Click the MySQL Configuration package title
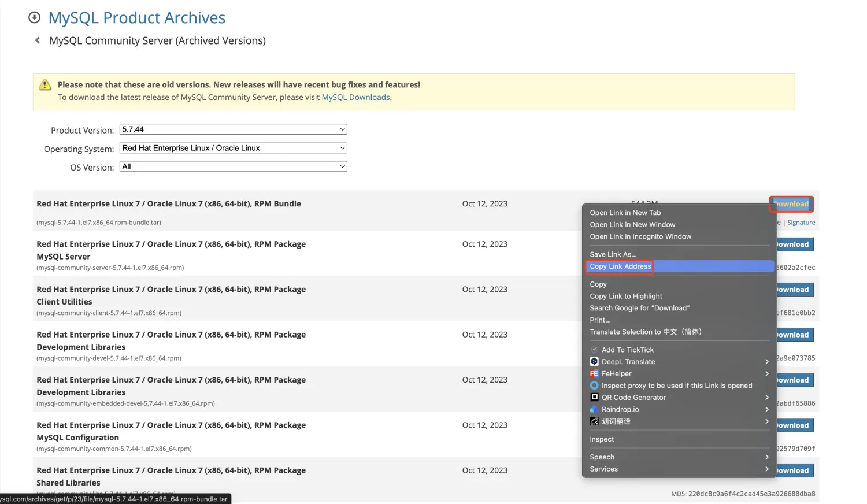Viewport: 867px width, 504px height. point(171,431)
